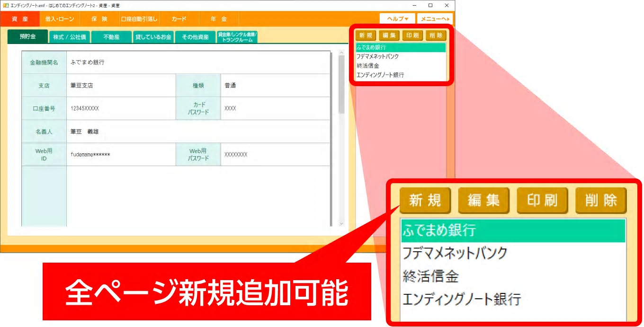Open the その他資産 sub-tab
Viewport: 644px width, 327px height.
pos(196,36)
